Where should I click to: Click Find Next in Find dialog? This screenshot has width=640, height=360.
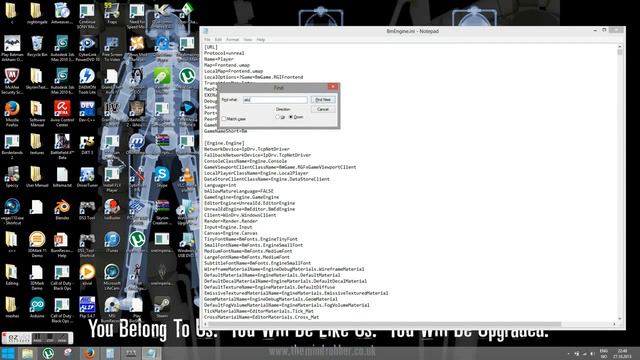(323, 100)
